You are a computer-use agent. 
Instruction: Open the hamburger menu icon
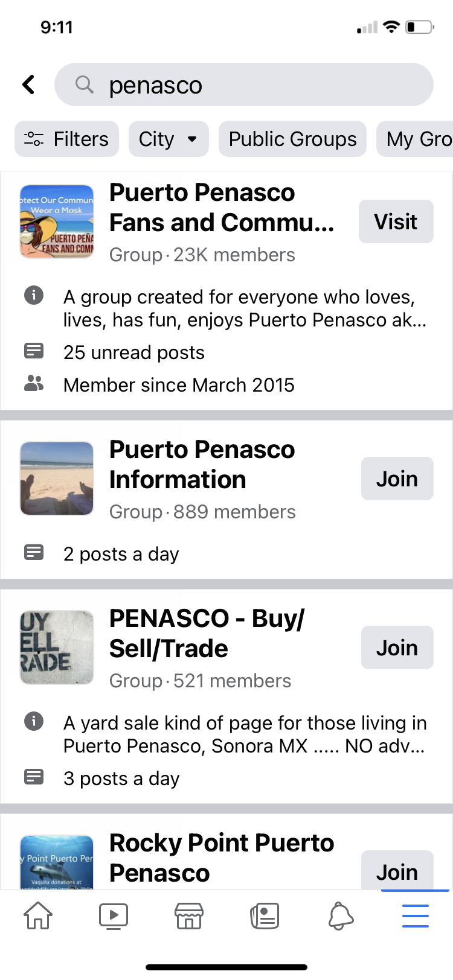(x=416, y=915)
